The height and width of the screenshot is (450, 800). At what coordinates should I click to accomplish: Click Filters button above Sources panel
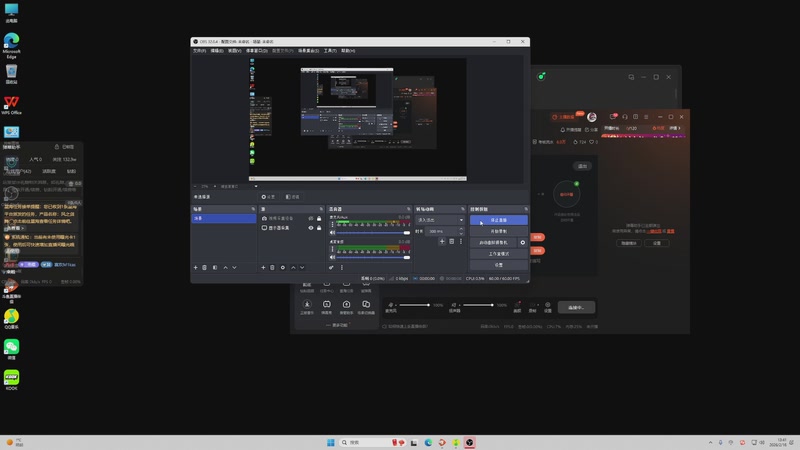pyautogui.click(x=293, y=197)
